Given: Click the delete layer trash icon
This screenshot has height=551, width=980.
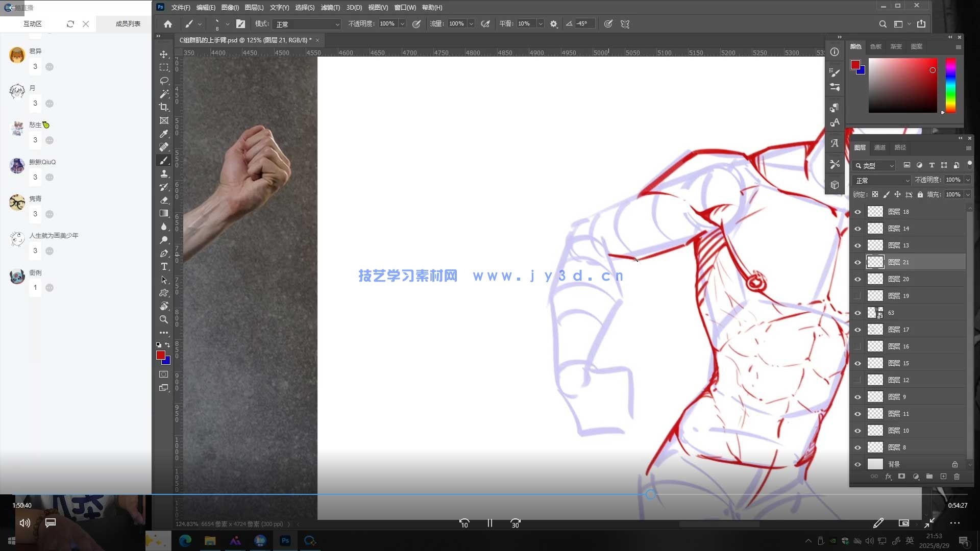Looking at the screenshot, I should [957, 477].
